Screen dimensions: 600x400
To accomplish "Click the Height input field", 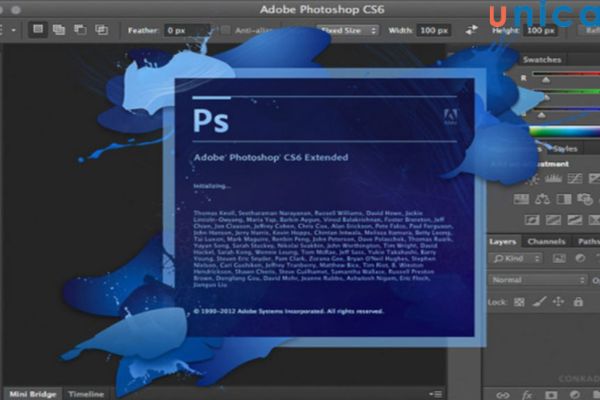I will pyautogui.click(x=541, y=30).
